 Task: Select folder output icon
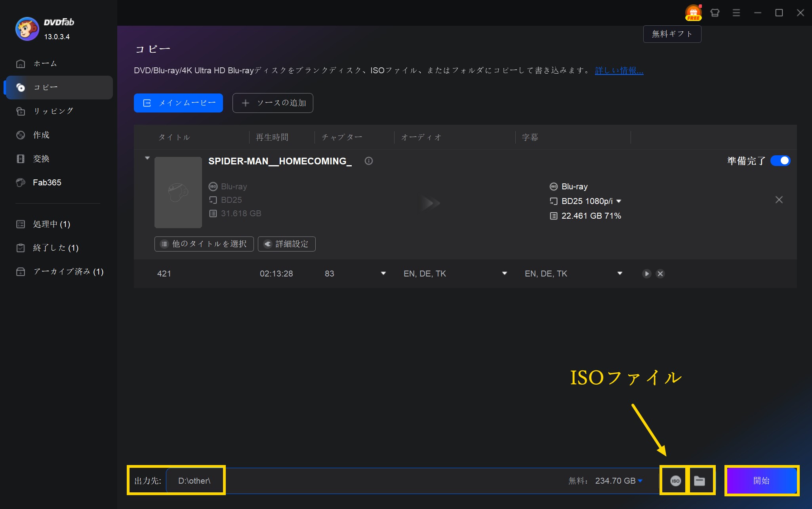click(700, 481)
